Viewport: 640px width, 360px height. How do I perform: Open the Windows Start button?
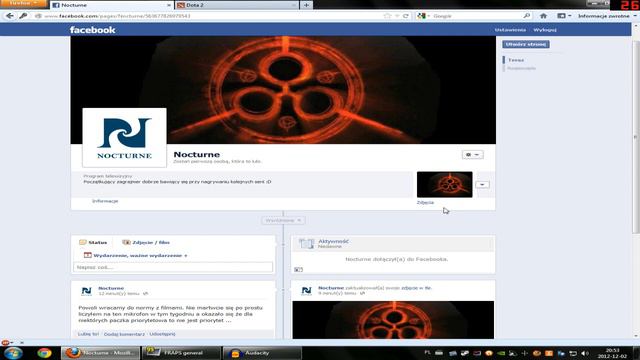coord(13,353)
